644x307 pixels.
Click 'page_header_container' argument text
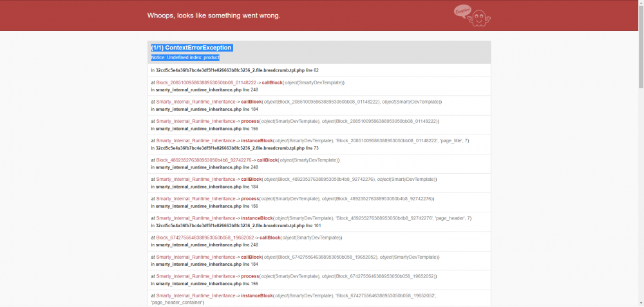pyautogui.click(x=178, y=302)
